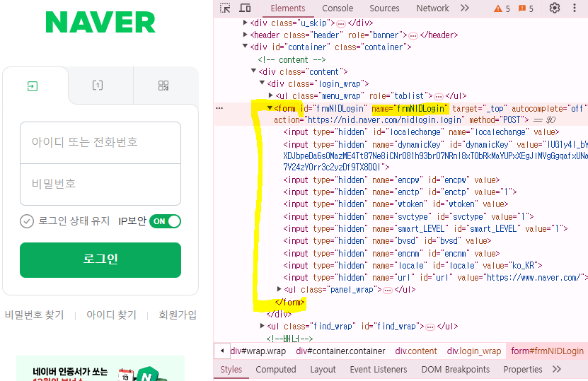Switch to one-time number login tab
The image size is (588, 381).
[98, 86]
